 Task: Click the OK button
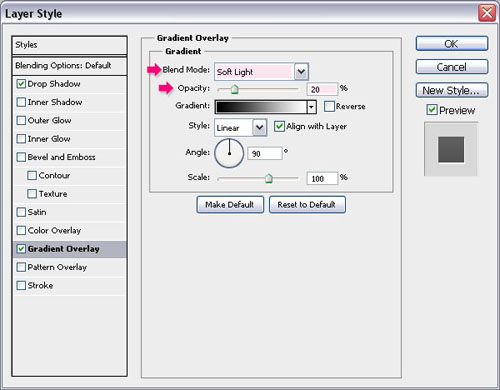tap(452, 44)
